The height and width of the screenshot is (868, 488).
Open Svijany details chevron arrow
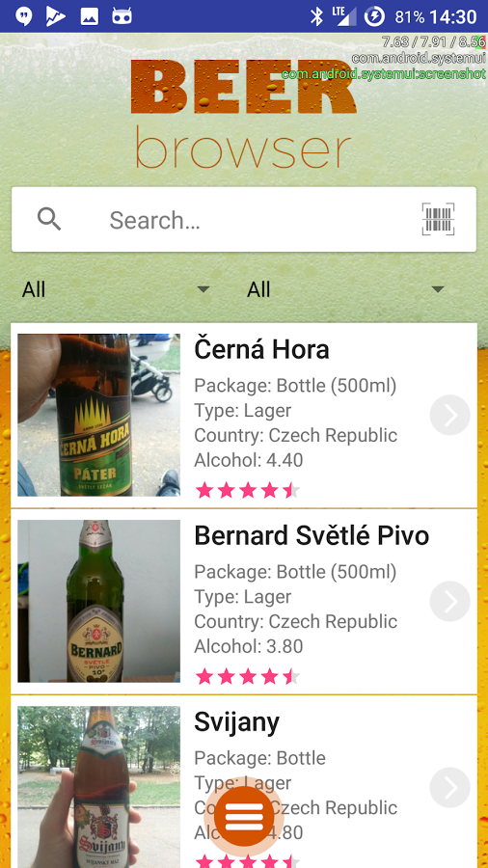tap(449, 787)
